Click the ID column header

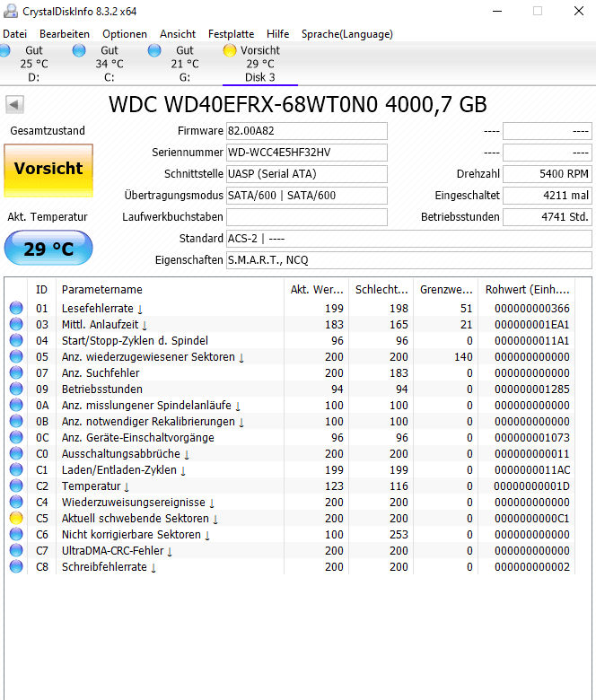(41, 289)
